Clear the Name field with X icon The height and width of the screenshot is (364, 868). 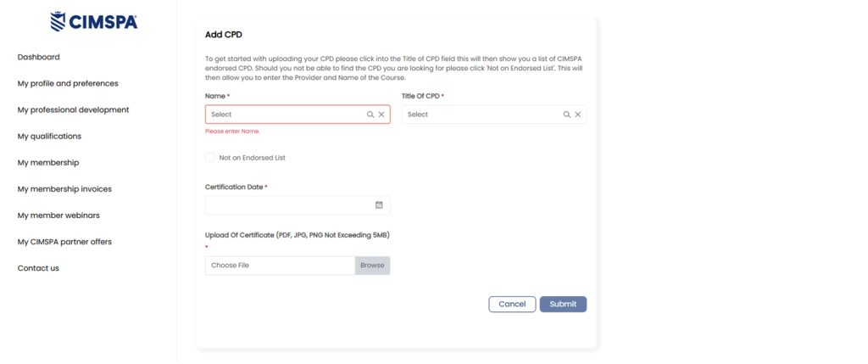pos(381,115)
